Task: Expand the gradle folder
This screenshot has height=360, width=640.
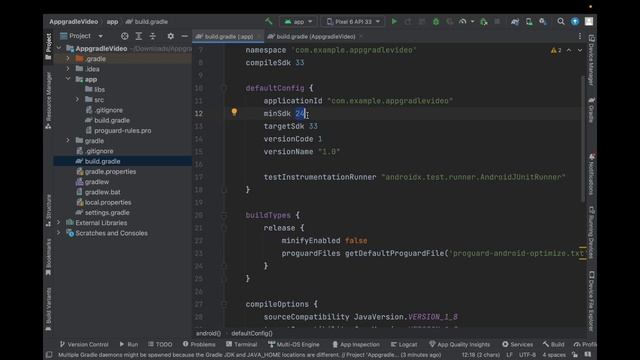Action: pyautogui.click(x=68, y=140)
